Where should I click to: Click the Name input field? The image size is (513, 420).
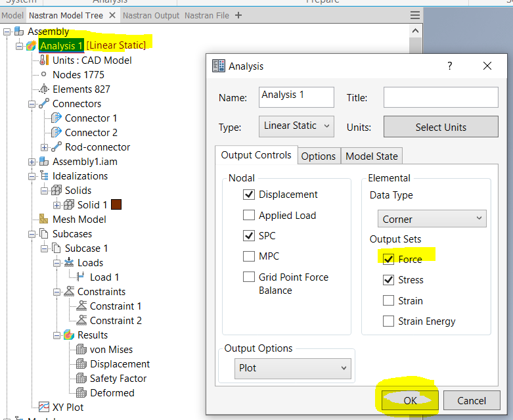tap(296, 97)
